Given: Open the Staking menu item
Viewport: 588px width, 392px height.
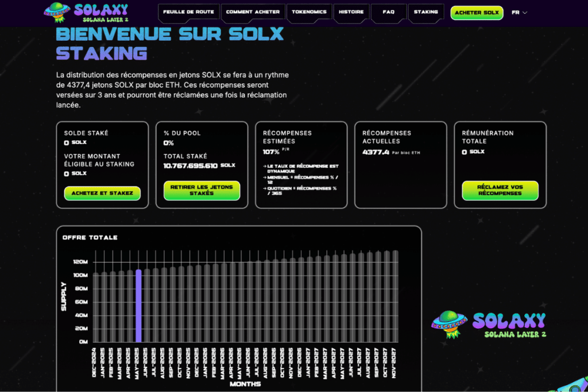Looking at the screenshot, I should [x=425, y=12].
